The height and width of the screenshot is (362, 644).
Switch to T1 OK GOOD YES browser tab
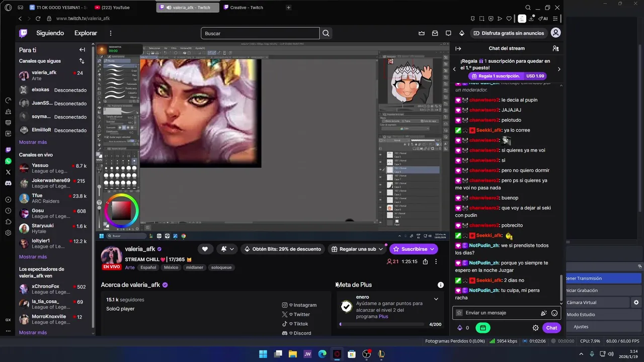point(58,8)
